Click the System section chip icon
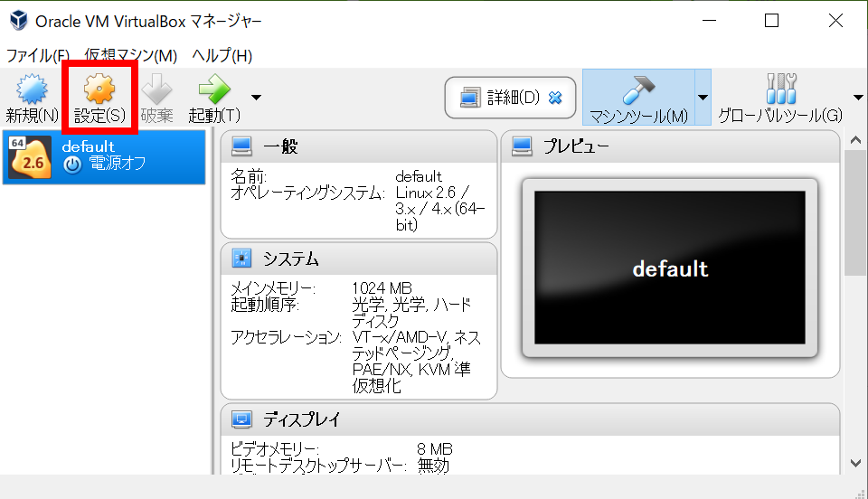The height and width of the screenshot is (499, 868). tap(242, 259)
